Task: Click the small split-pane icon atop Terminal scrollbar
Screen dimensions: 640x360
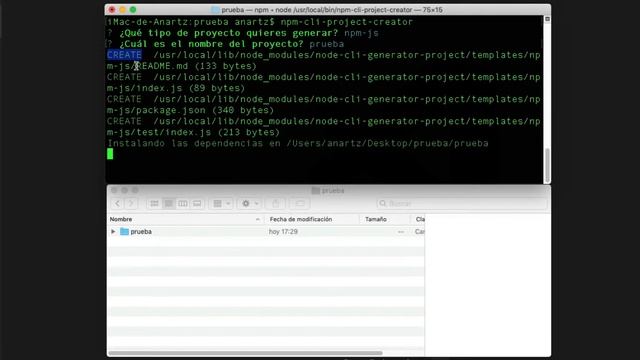Action: point(547,19)
